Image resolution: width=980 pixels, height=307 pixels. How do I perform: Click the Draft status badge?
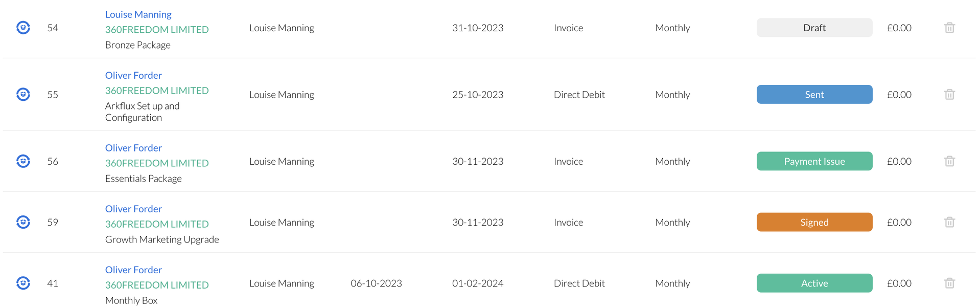(814, 28)
